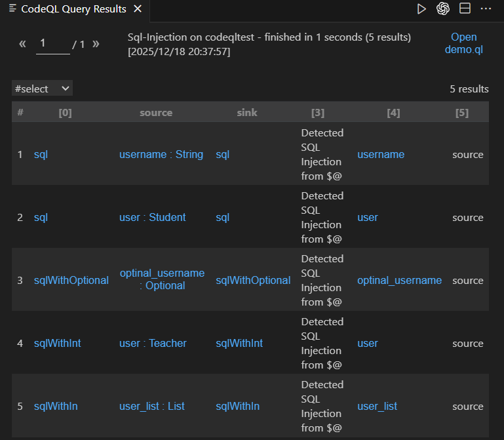Open the 'username : String' source link

click(x=161, y=155)
